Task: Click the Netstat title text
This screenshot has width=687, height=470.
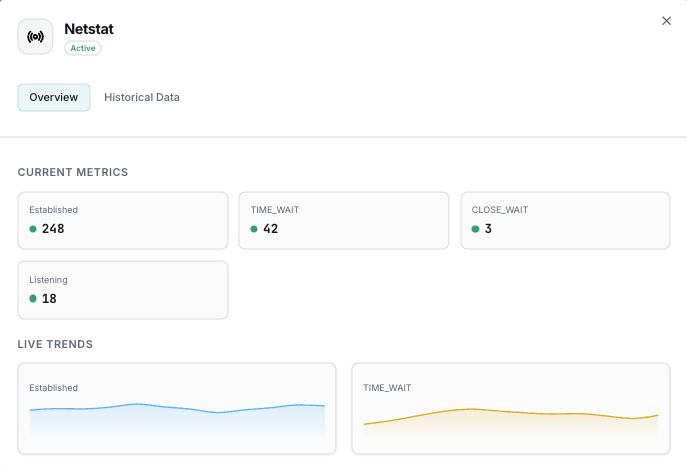Action: click(89, 29)
